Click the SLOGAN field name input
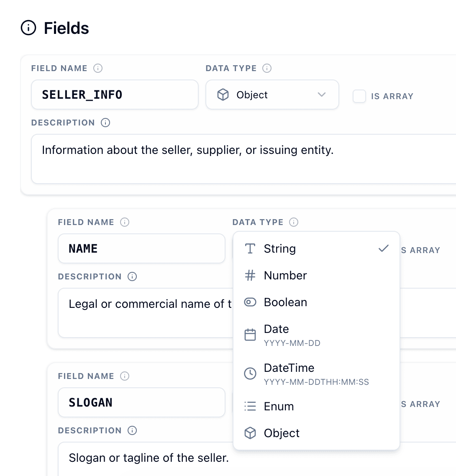This screenshot has width=456, height=476. tap(141, 402)
